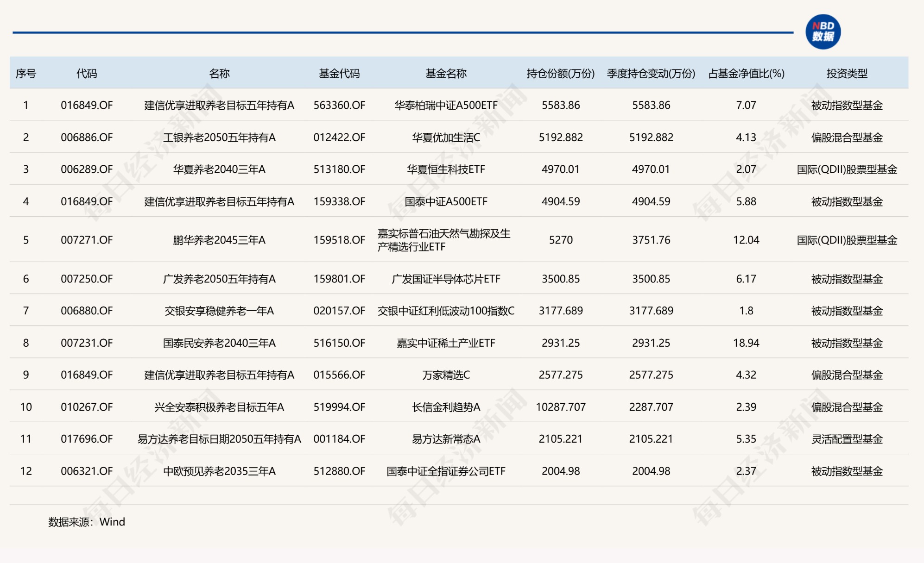The width and height of the screenshot is (924, 563).
Task: Click the name 国泰民安养老2040三年A
Action: click(219, 343)
